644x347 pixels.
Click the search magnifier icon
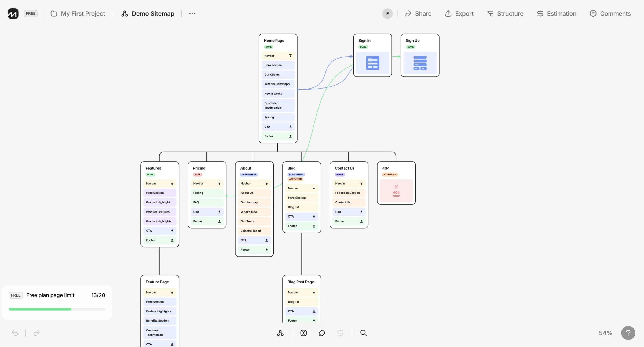[x=363, y=333]
